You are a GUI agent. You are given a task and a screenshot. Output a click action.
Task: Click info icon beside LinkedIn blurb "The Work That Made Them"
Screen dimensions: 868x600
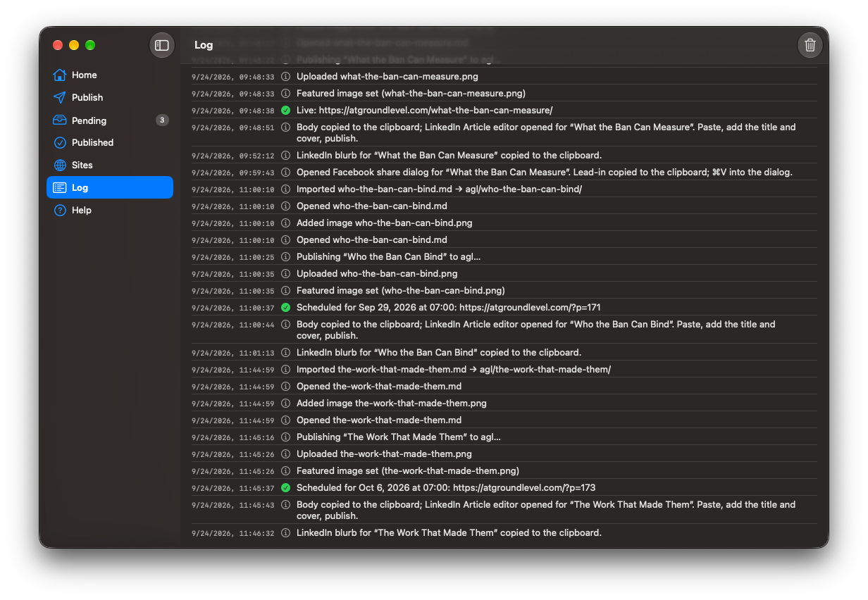(285, 532)
